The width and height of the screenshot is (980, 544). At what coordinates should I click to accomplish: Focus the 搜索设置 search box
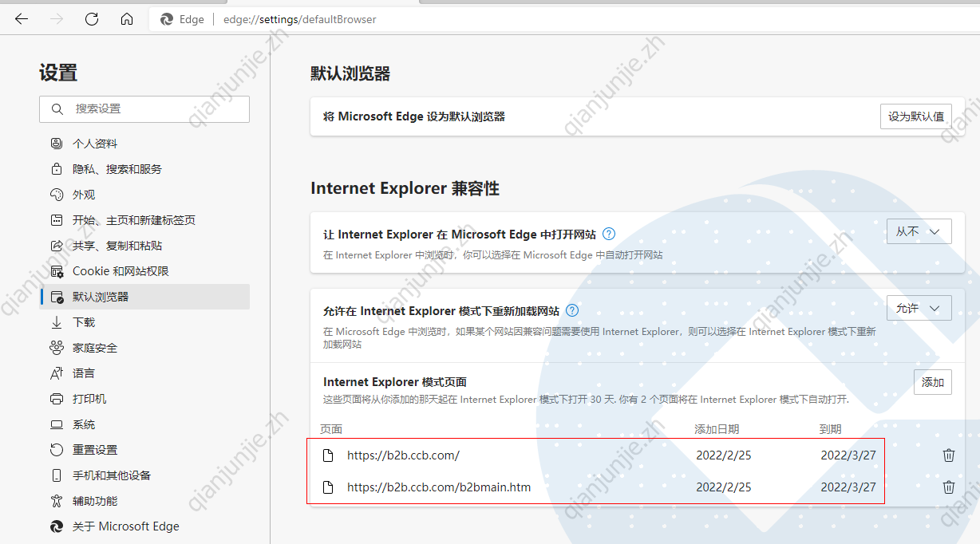coord(144,109)
